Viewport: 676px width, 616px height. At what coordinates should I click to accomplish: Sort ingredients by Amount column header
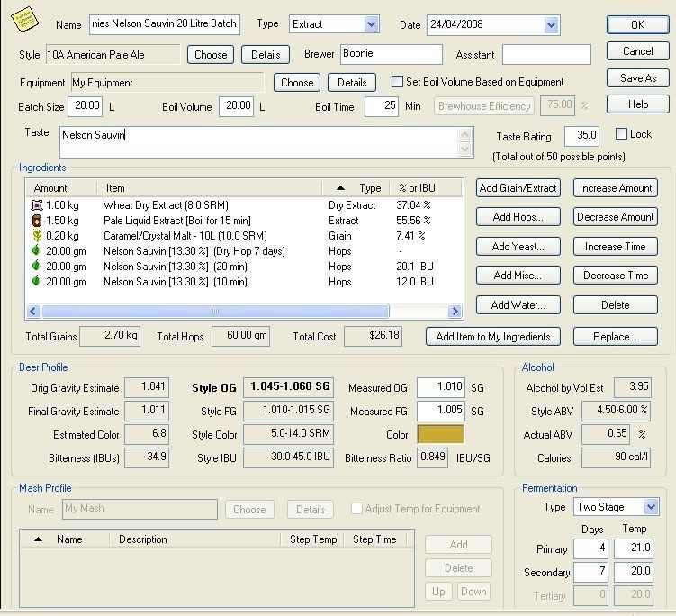pos(61,188)
